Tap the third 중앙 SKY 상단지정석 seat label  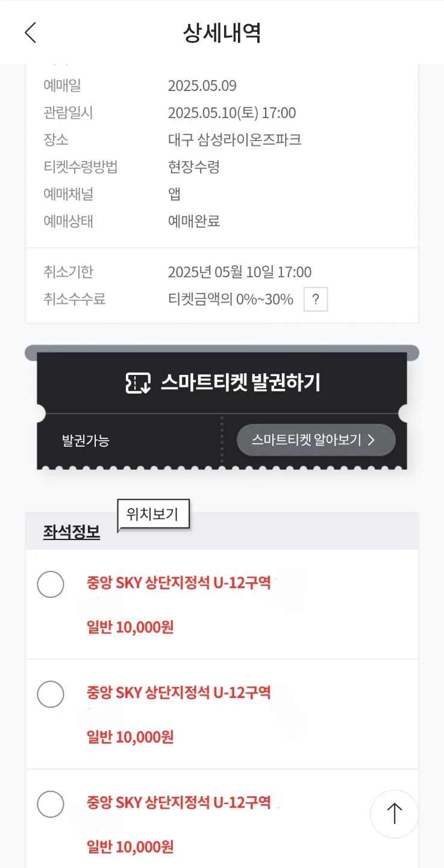179,802
